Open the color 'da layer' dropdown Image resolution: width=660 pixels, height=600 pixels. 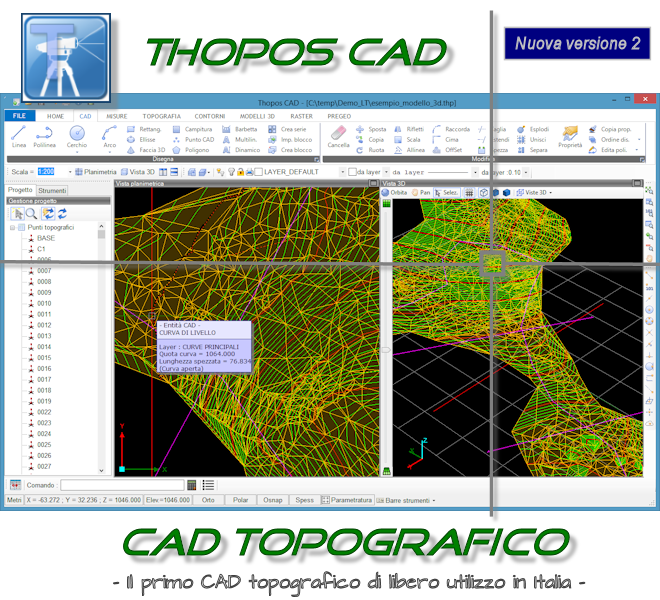[386, 172]
